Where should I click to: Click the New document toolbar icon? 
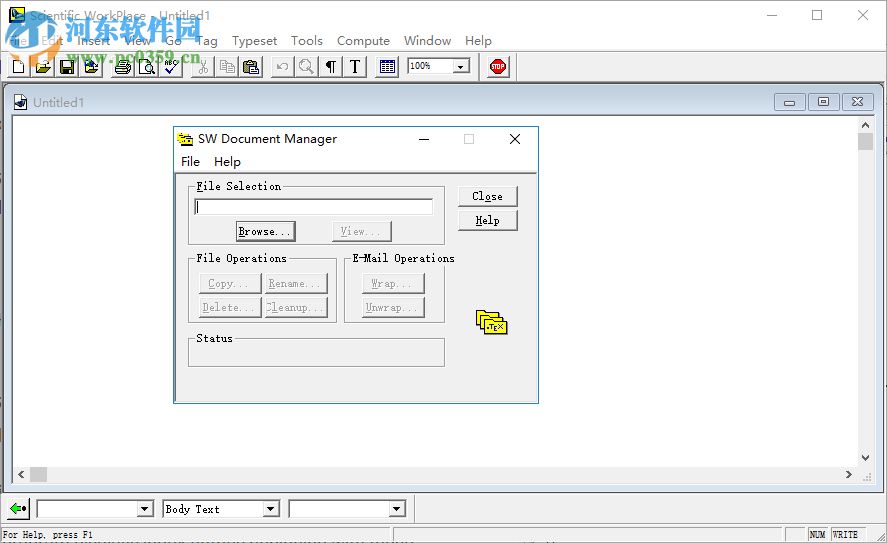click(x=18, y=67)
